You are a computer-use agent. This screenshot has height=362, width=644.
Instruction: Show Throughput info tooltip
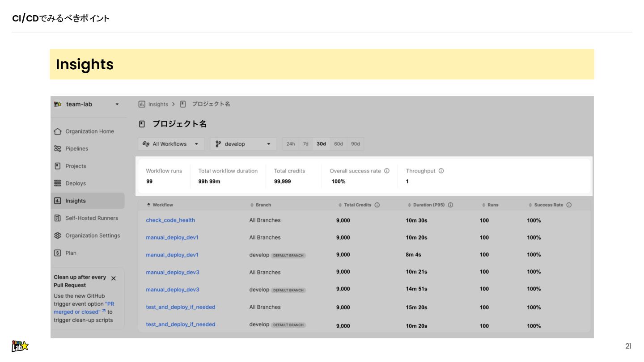click(441, 171)
